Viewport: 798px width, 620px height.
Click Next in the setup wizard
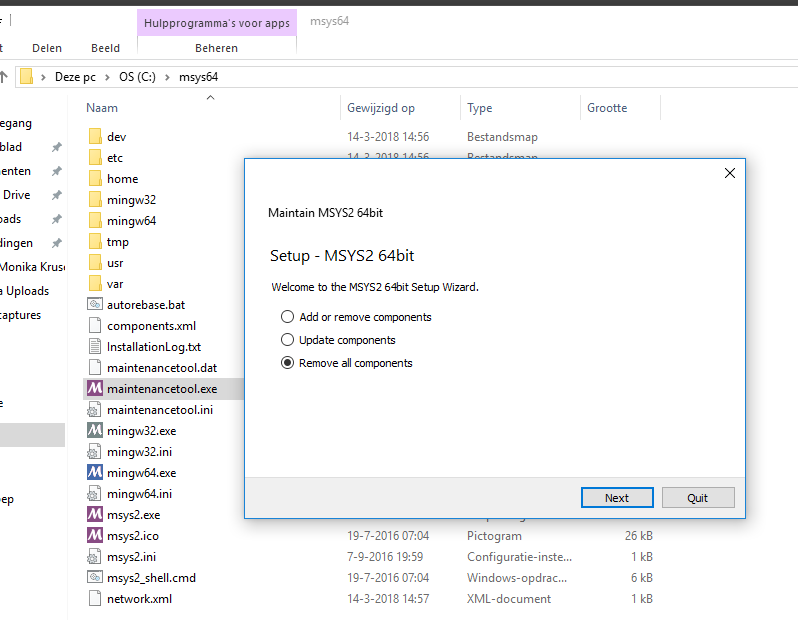617,497
